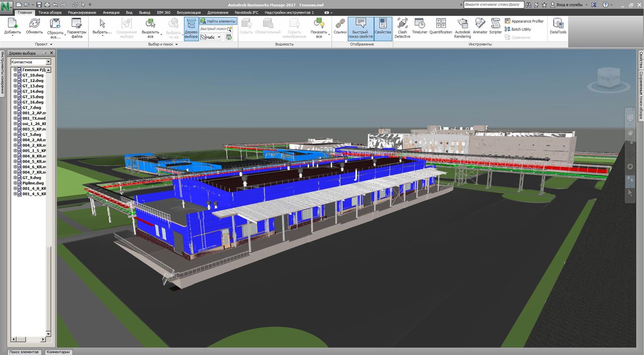Activate the Выбрать selection arrow tool
Screen dimensions: 644x355
[102, 24]
